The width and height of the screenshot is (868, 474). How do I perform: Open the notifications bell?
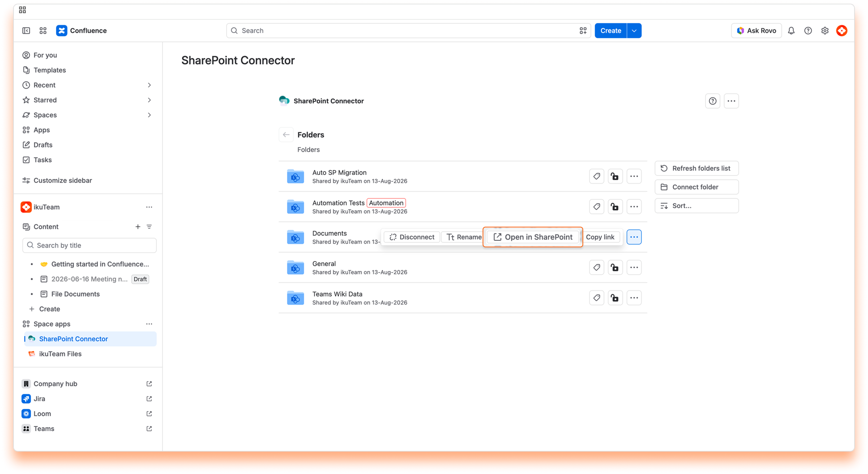[791, 31]
